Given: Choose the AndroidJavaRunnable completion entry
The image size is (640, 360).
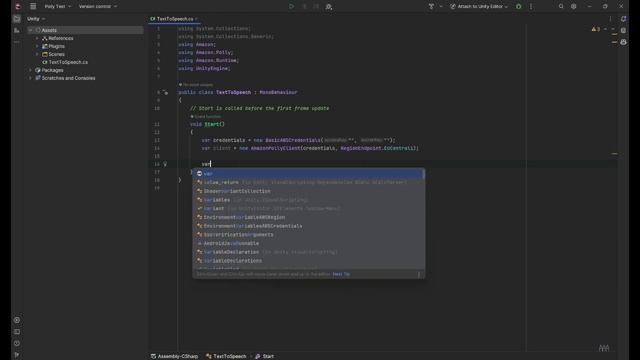Looking at the screenshot, I should click(308, 243).
